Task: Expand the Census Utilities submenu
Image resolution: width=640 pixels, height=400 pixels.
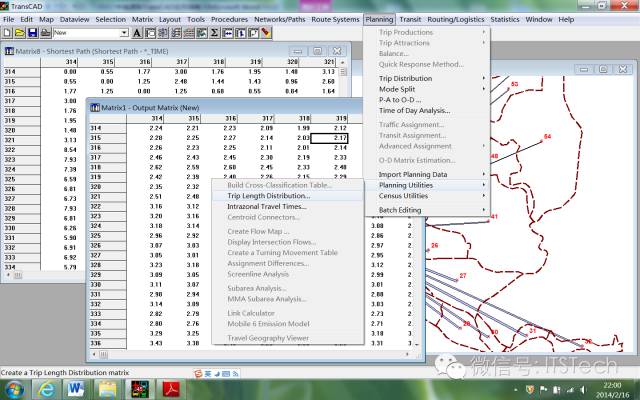Action: (427, 196)
